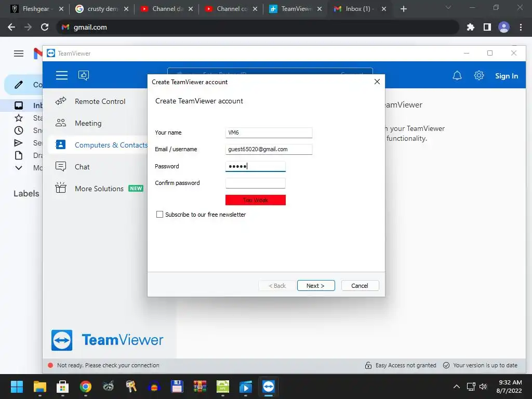Click the Your name input field
Viewport: 532px width, 399px height.
tap(269, 132)
